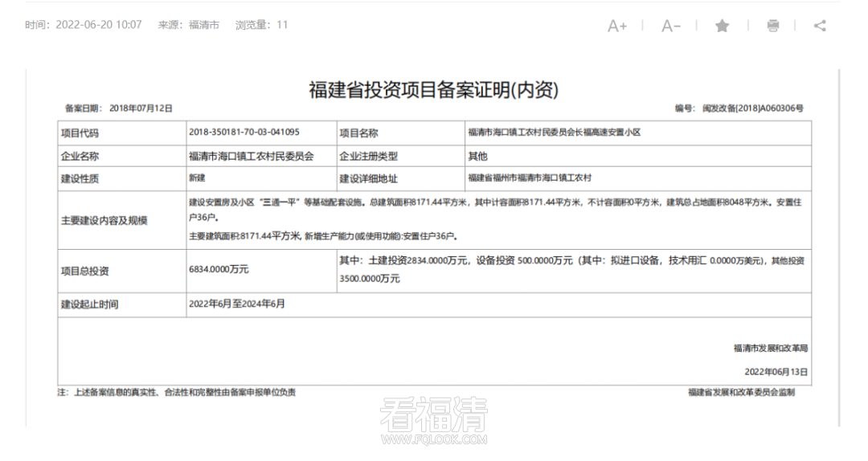Click the view count 浏览量：11

click(261, 25)
